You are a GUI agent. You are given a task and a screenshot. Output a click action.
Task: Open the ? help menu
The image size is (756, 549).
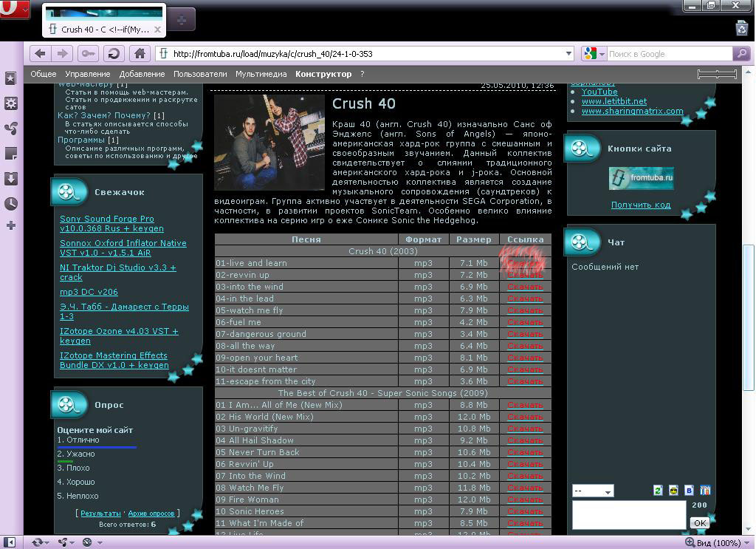[x=362, y=74]
